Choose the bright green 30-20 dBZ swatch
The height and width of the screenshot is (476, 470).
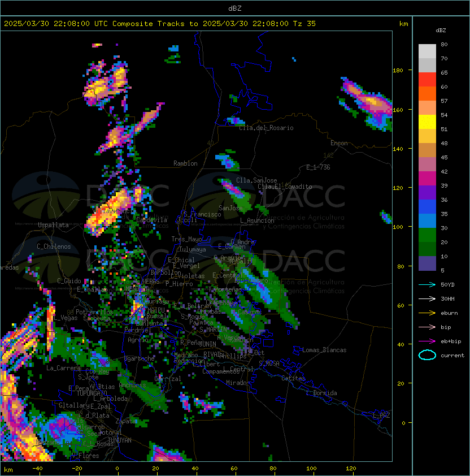coord(427,235)
